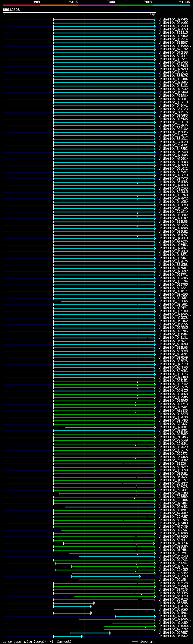Open hit UniRef100_P23980

173,96
